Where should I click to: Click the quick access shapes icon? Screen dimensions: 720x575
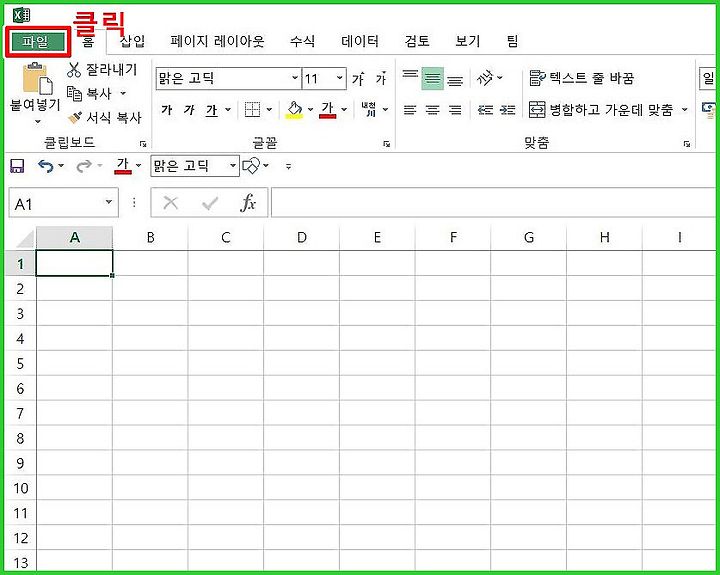[x=251, y=166]
